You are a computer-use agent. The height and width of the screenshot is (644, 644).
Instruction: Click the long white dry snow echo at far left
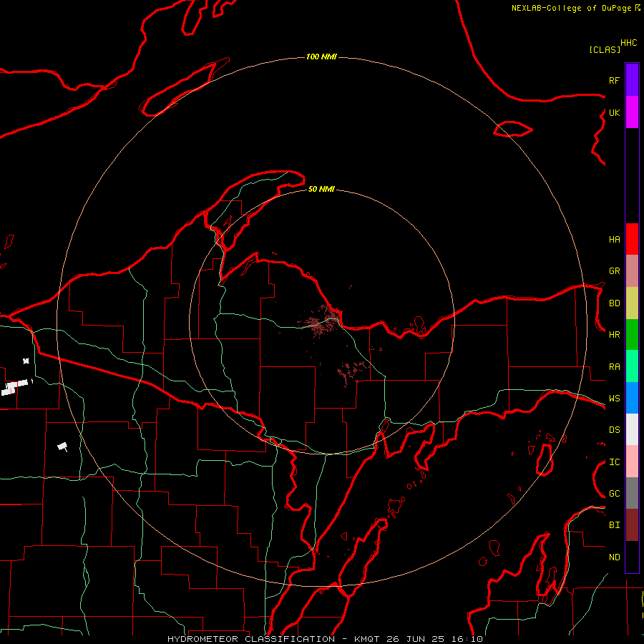click(16, 387)
